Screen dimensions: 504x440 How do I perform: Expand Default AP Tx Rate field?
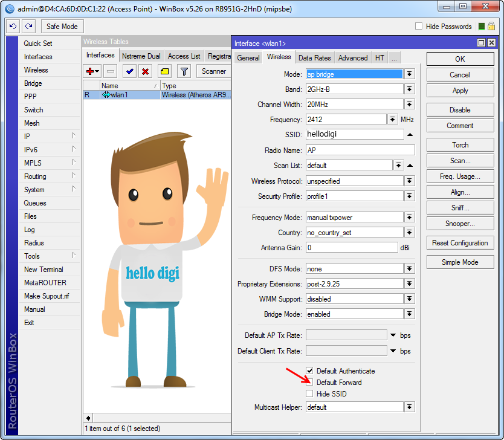point(393,335)
